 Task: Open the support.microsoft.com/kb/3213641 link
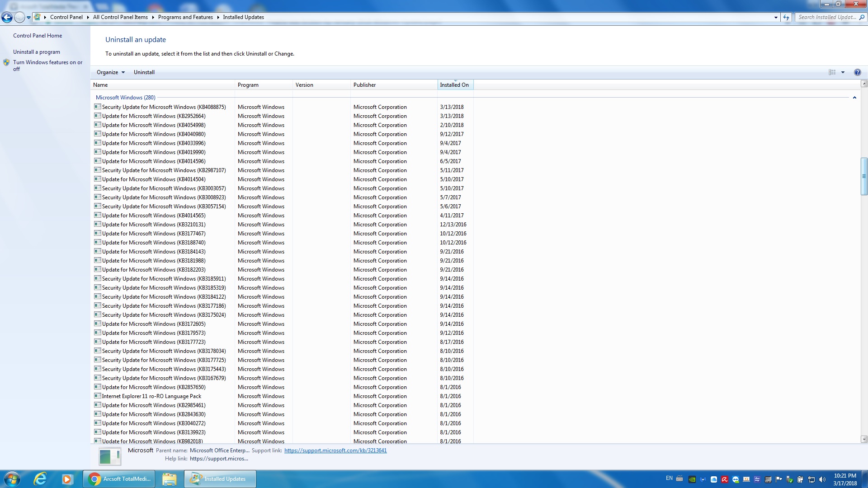(335, 450)
